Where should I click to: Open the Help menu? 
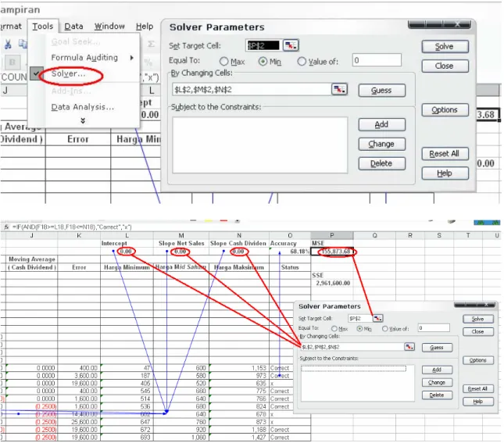(x=145, y=27)
